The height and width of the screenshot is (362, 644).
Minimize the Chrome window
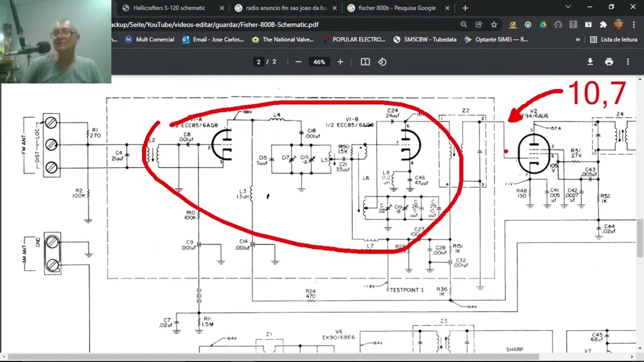(x=589, y=7)
